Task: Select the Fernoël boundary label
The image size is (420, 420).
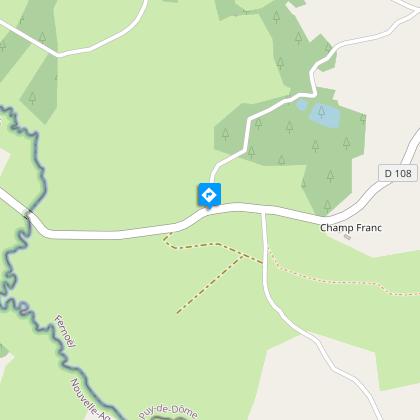Action: pos(65,331)
